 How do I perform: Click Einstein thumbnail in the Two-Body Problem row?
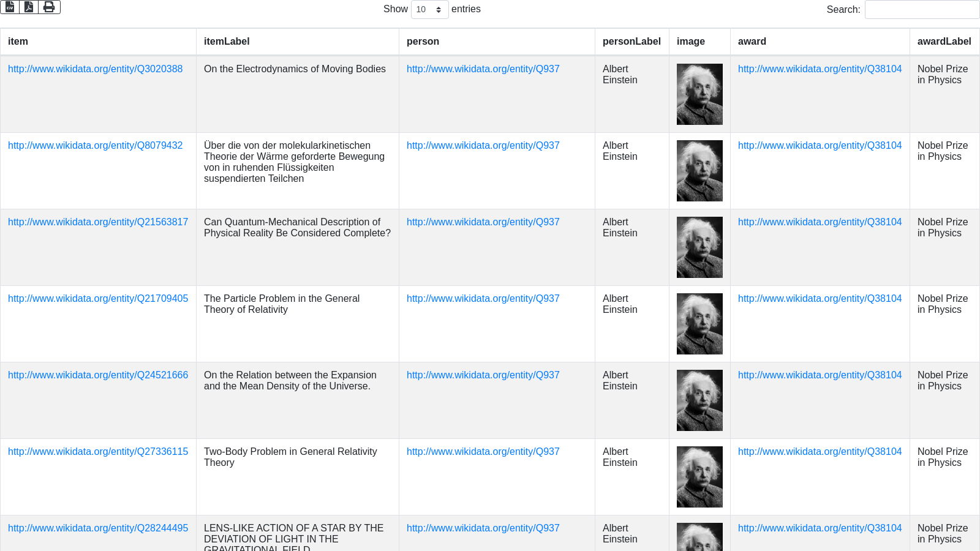click(699, 477)
